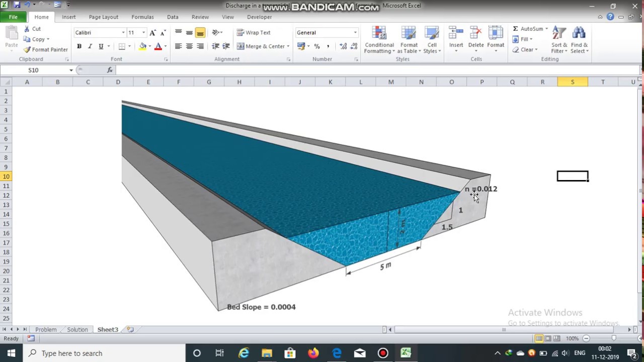Click the Clear button
The width and height of the screenshot is (644, 362).
[525, 50]
